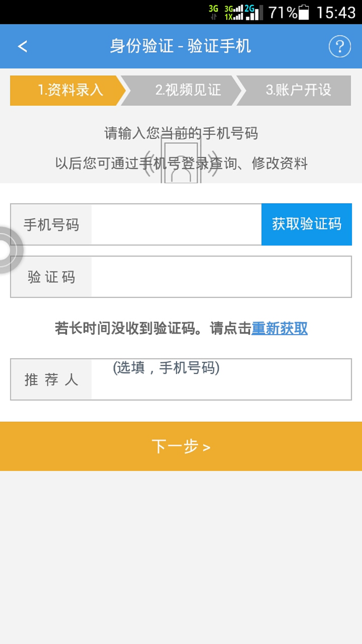
Task: Tap the battery icon in status bar
Action: pos(303,12)
